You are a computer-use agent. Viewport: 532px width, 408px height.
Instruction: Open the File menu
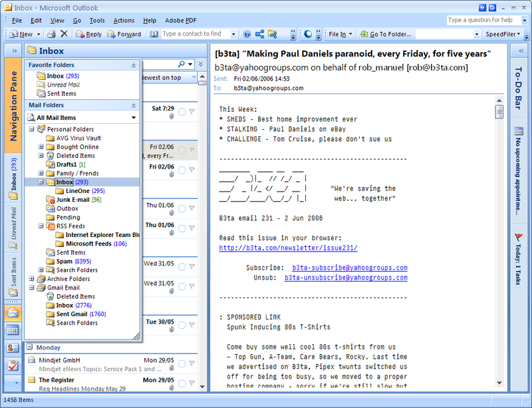17,21
